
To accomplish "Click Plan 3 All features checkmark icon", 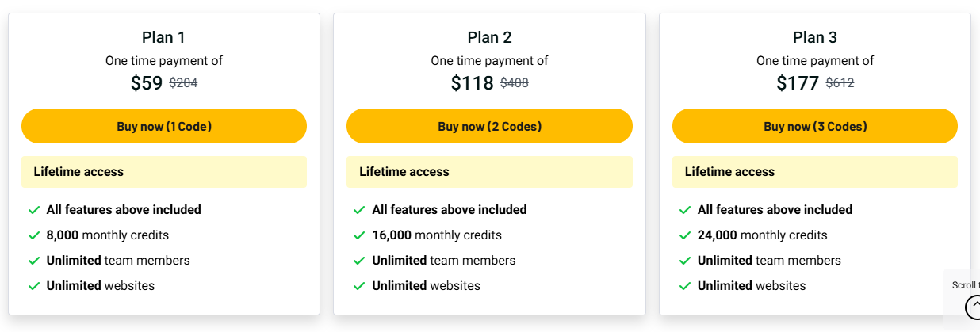I will click(x=685, y=210).
